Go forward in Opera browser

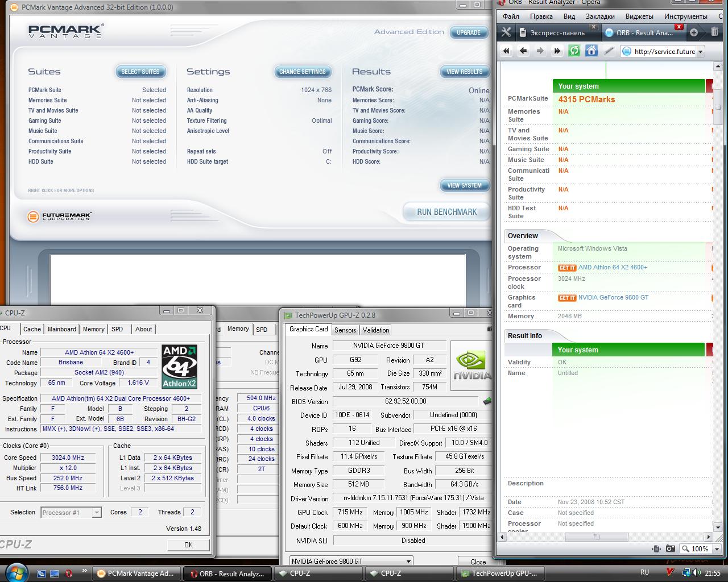pos(540,51)
